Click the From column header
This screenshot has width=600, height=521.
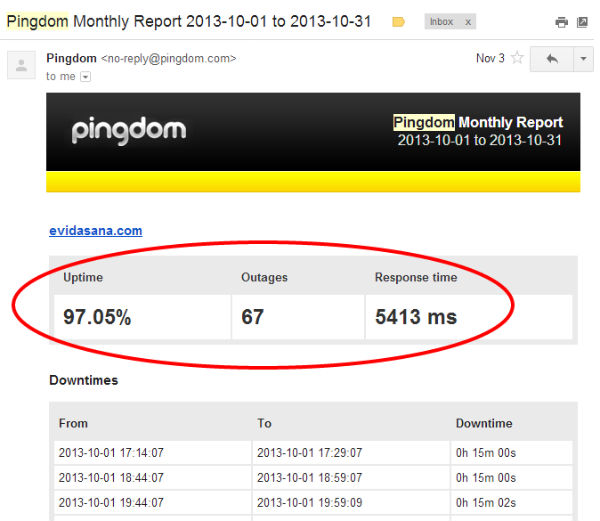(73, 423)
